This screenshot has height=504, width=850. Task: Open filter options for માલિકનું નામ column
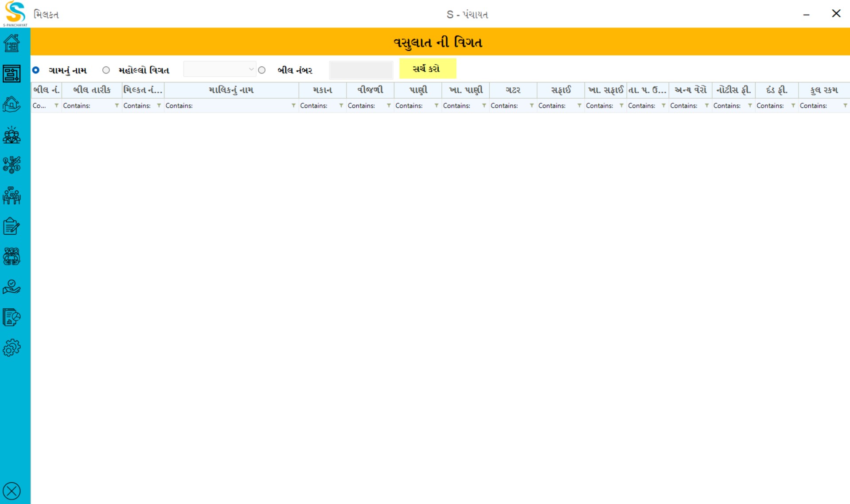[x=293, y=105]
